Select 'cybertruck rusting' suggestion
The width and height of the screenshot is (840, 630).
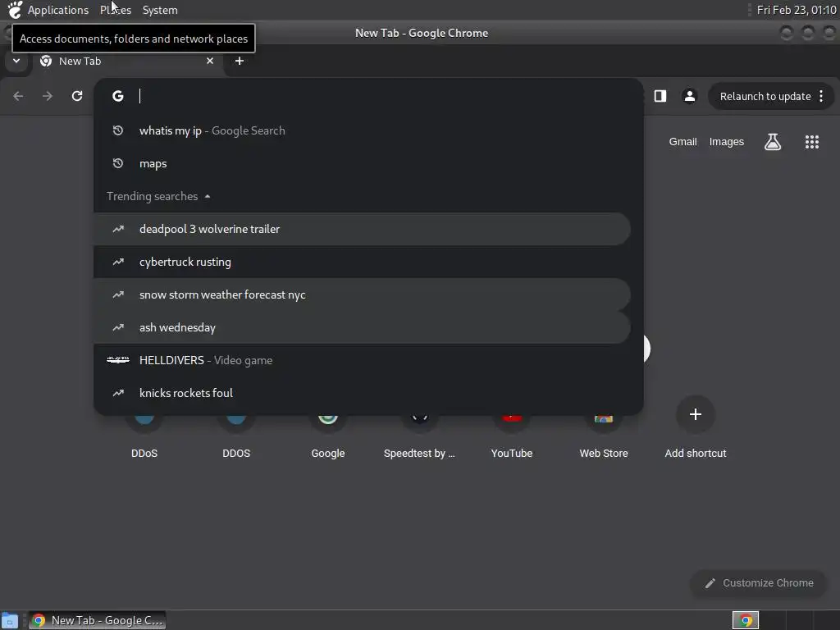[362, 262]
